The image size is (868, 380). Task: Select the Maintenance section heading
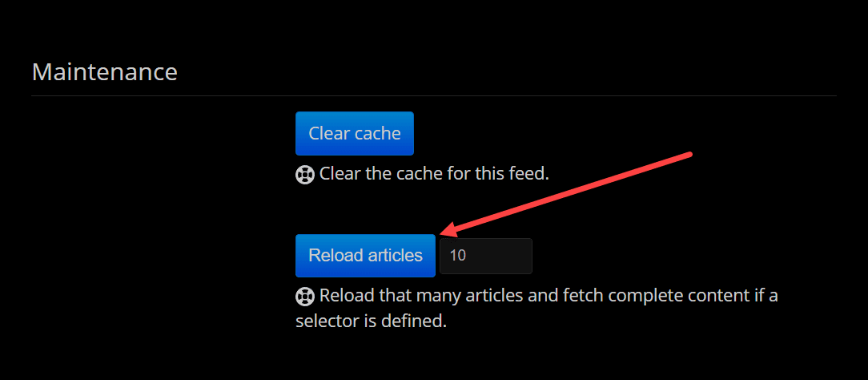click(x=104, y=71)
